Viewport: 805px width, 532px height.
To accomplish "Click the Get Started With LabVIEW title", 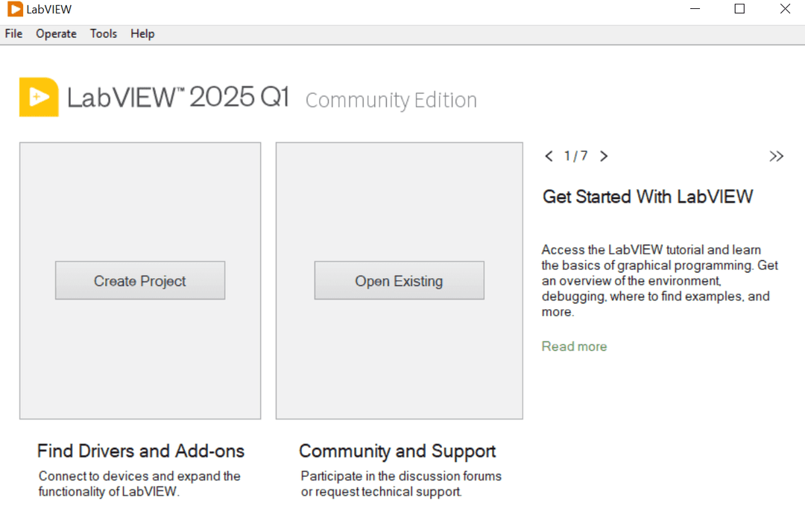I will coord(648,197).
